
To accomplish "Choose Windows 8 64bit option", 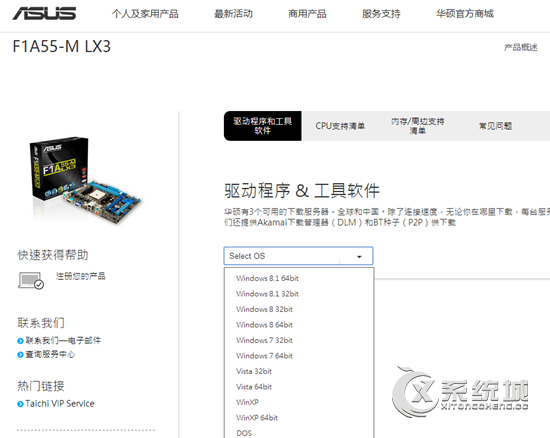I will coord(264,325).
